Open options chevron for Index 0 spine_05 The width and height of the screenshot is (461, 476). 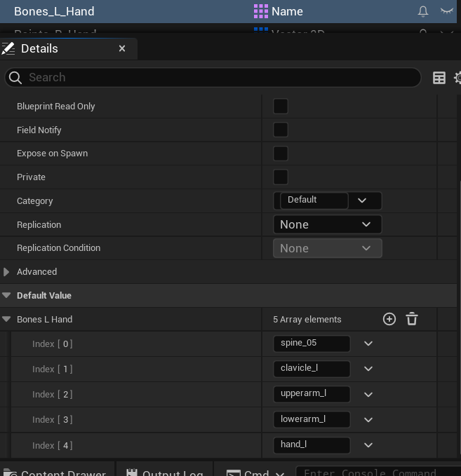368,344
